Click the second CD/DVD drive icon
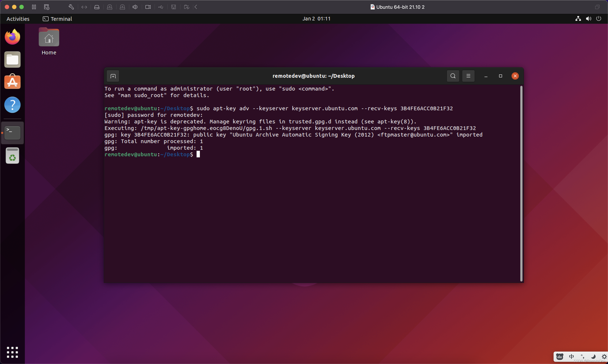Image resolution: width=608 pixels, height=364 pixels. click(122, 7)
